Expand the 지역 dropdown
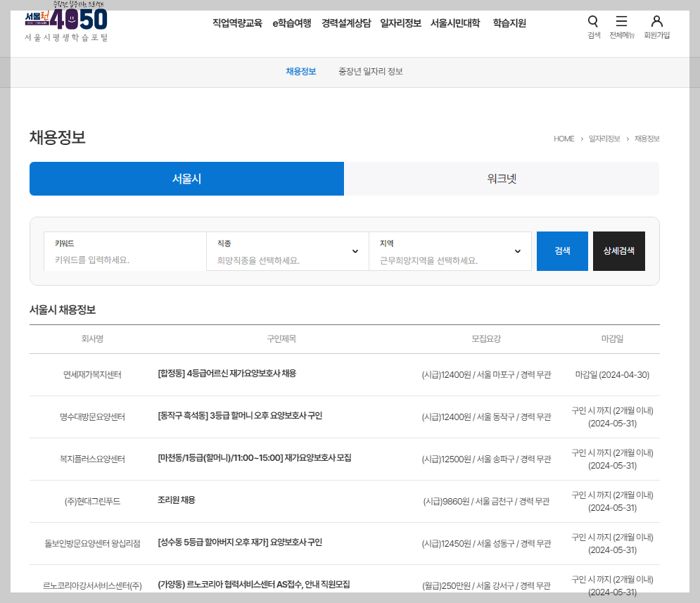This screenshot has height=603, width=700. tap(450, 251)
